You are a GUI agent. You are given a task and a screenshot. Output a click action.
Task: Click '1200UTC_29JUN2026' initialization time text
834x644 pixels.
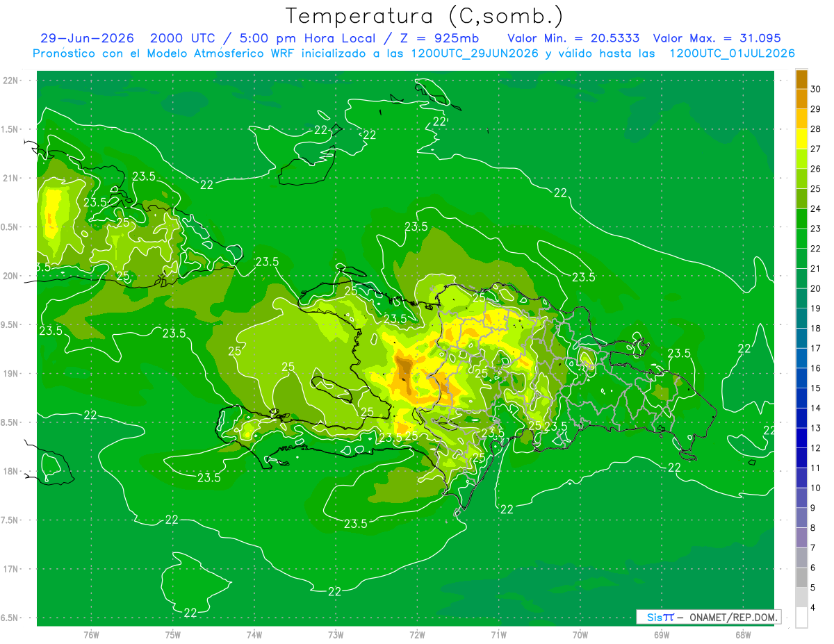tap(474, 53)
